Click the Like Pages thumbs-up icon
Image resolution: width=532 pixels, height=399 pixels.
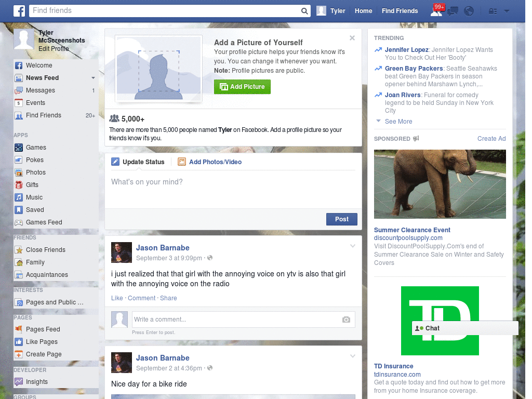click(x=19, y=342)
